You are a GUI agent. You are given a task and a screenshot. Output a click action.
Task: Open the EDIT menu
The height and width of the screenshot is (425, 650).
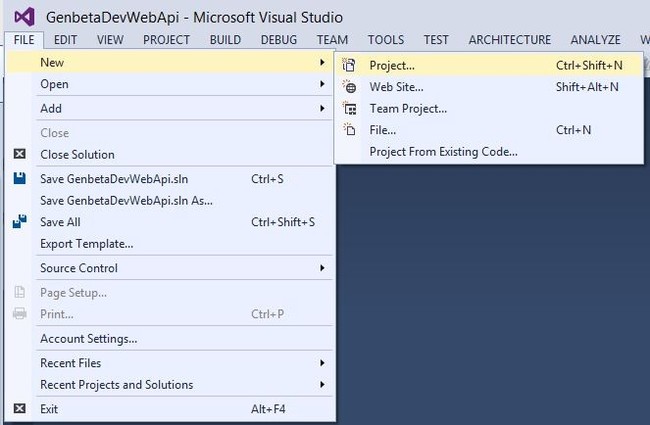point(65,40)
